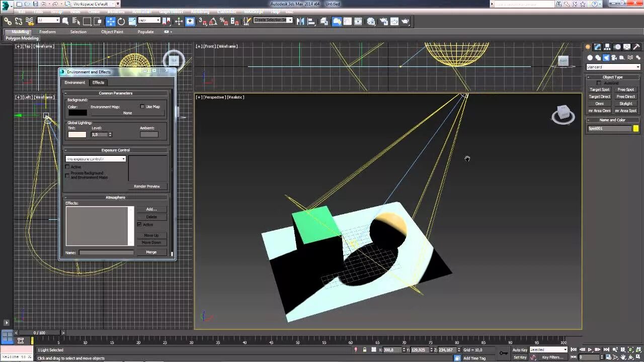The height and width of the screenshot is (362, 644).
Task: Toggle the Exposure Control Active checkbox
Action: (67, 166)
